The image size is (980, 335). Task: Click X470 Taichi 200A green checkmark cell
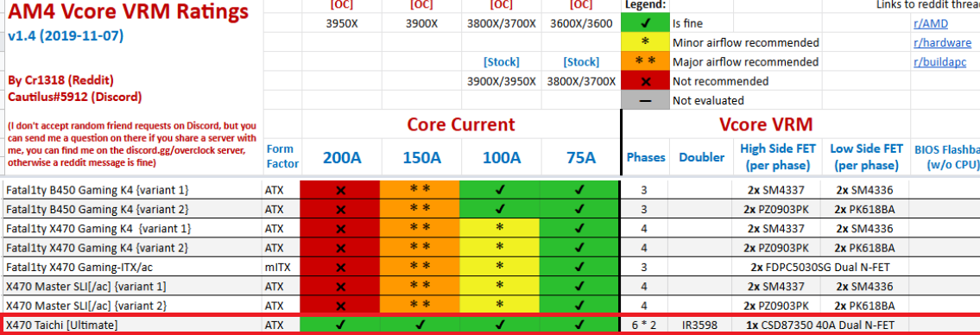coord(340,325)
